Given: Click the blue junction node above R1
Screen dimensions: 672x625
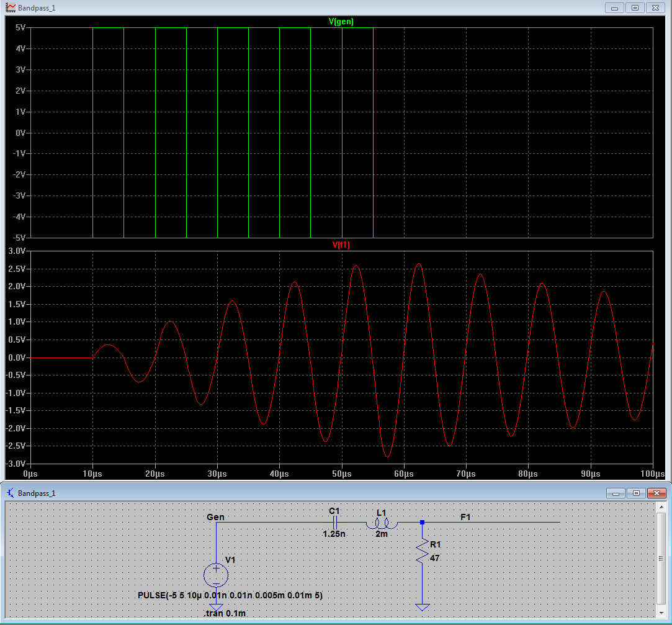Looking at the screenshot, I should click(x=422, y=523).
